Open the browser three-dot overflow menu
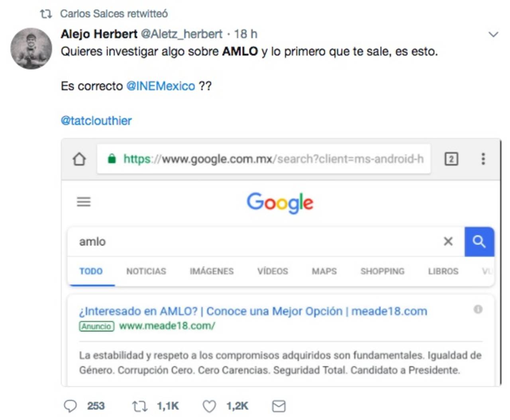The image size is (510, 420). pos(483,159)
